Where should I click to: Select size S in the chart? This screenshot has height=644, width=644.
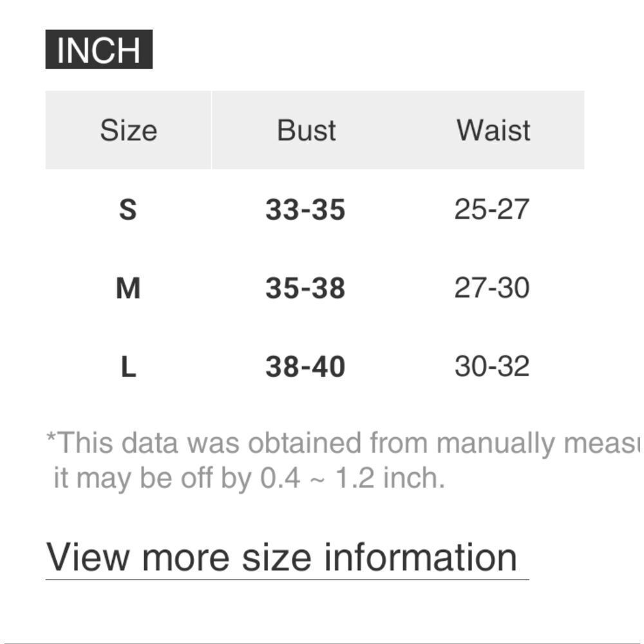[128, 210]
